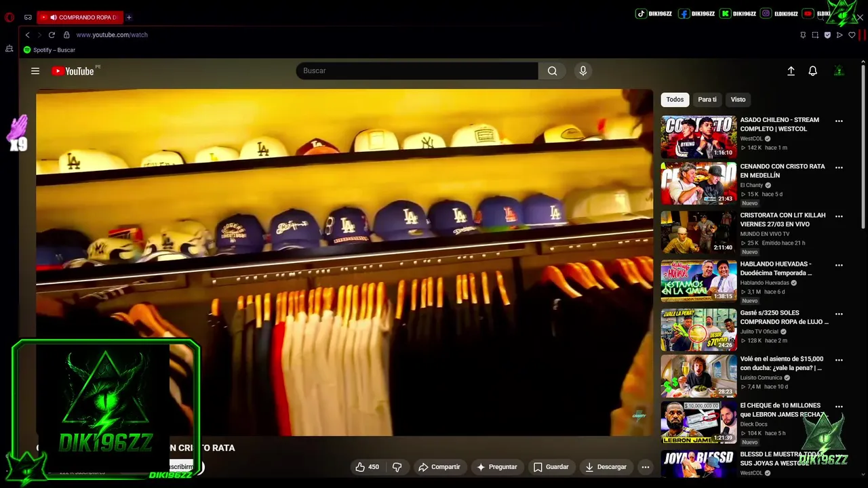This screenshot has height=488, width=868.
Task: Open Gasté s/3250 SOLES options menu
Action: pyautogui.click(x=839, y=314)
